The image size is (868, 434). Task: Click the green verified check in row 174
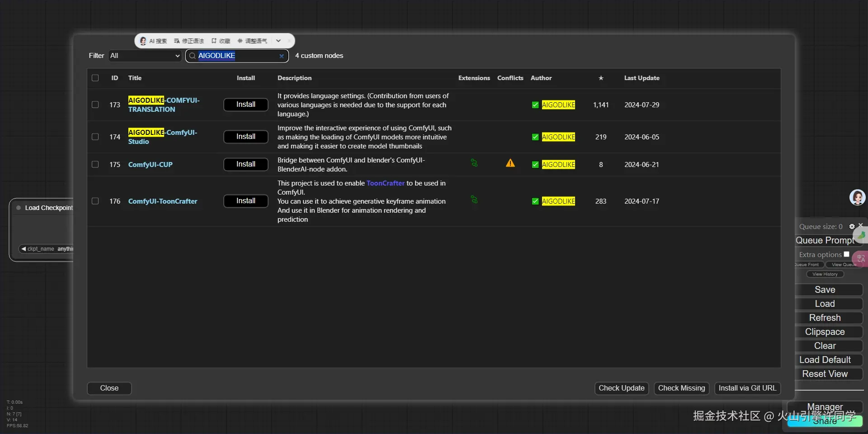pyautogui.click(x=535, y=137)
